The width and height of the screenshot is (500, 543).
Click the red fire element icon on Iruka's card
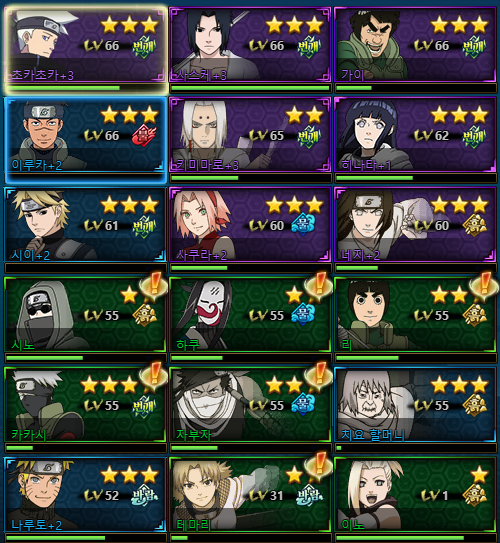click(x=143, y=136)
